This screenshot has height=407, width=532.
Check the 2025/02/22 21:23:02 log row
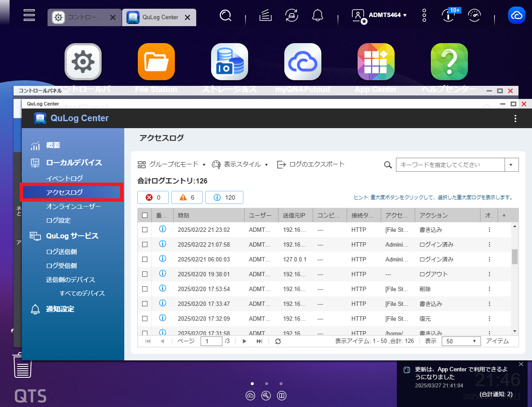tap(145, 230)
